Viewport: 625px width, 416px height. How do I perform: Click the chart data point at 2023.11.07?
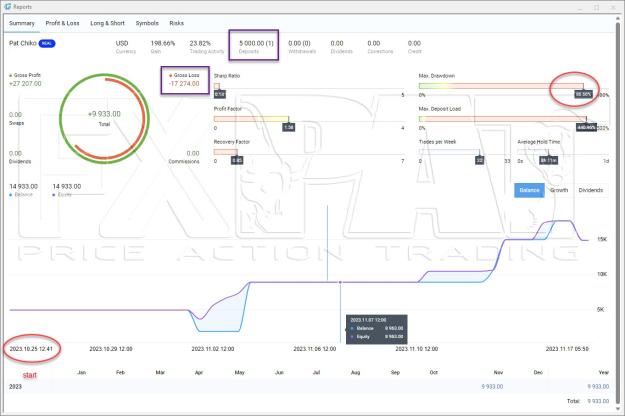point(340,282)
